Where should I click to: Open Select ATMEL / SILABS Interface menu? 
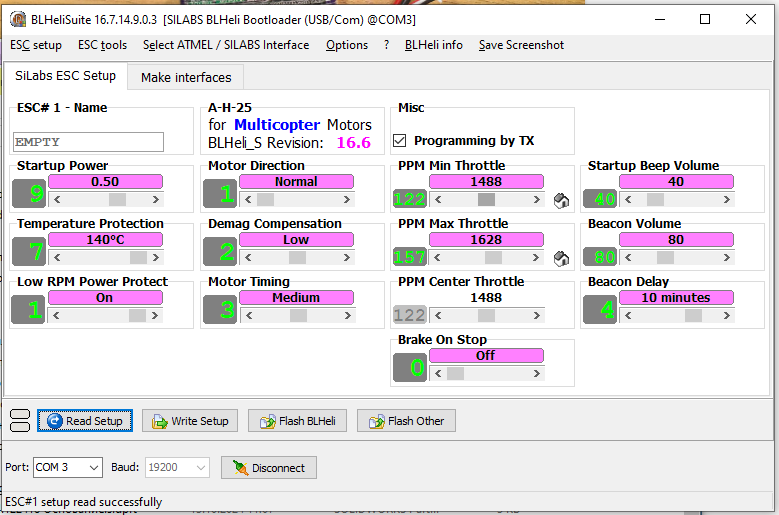point(226,45)
